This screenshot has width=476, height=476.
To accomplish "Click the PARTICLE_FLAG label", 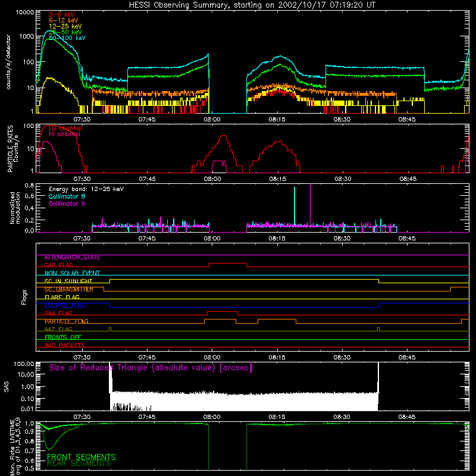I will [x=67, y=321].
